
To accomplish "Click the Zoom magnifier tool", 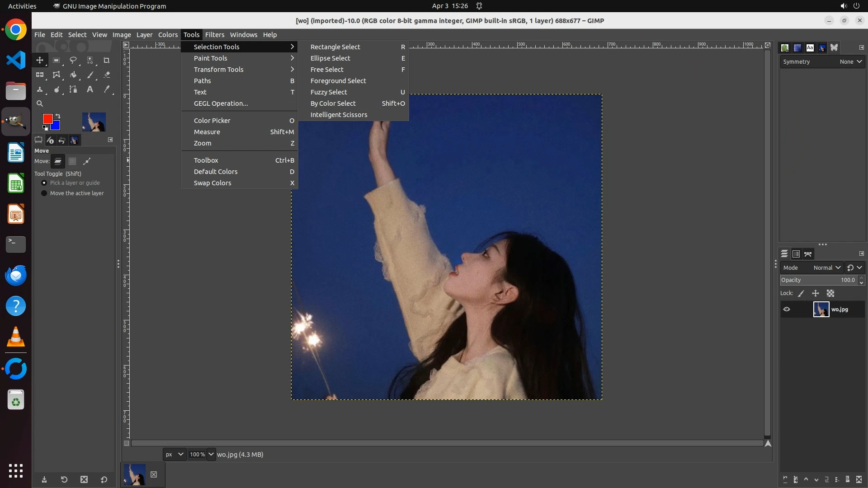I will (x=40, y=103).
